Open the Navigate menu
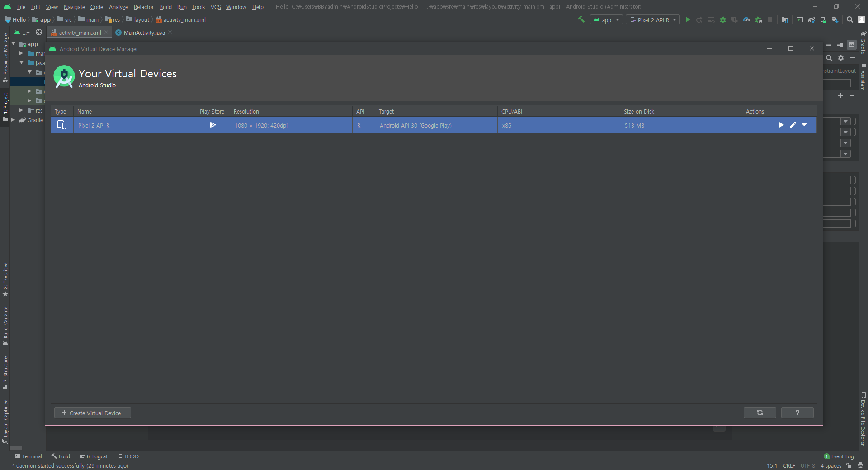The height and width of the screenshot is (470, 868). tap(74, 7)
